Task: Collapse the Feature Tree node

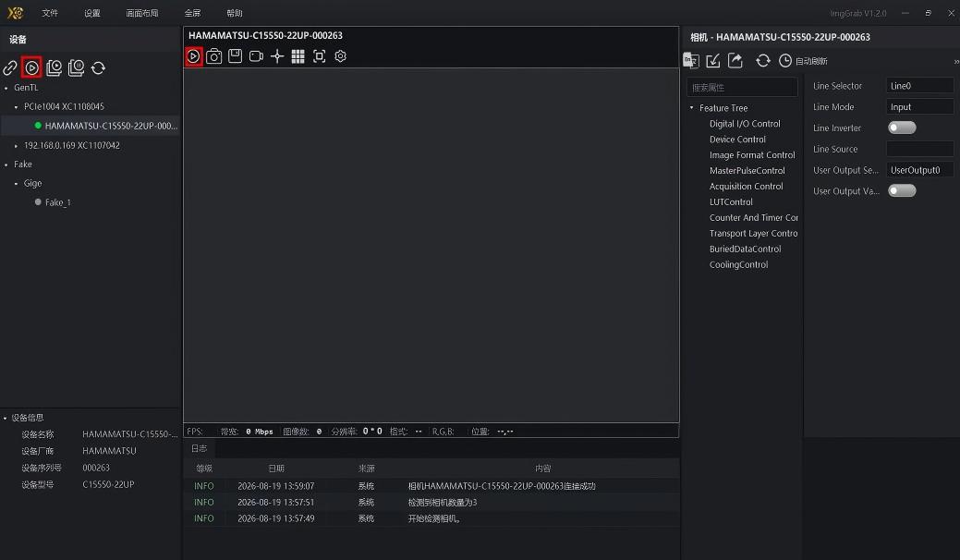Action: click(x=692, y=108)
